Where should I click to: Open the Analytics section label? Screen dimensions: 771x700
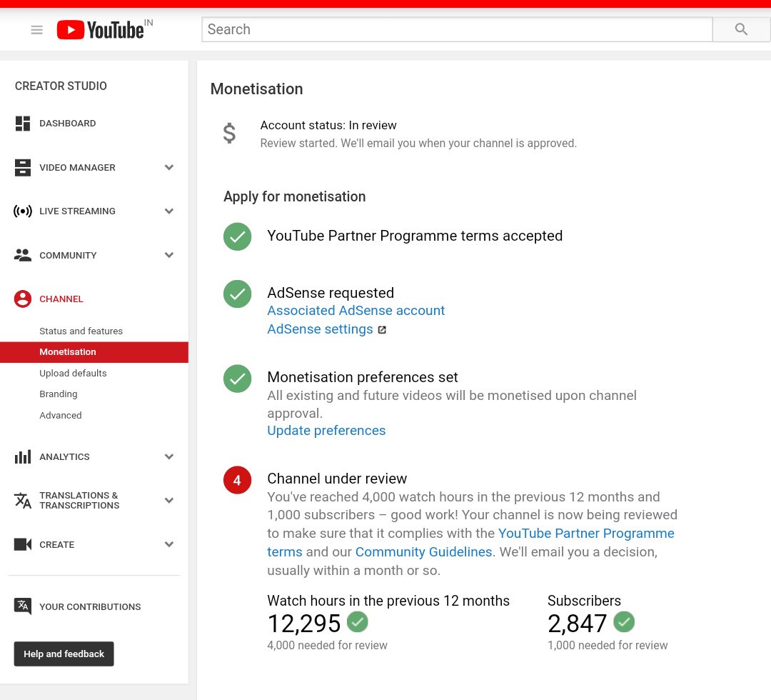(64, 457)
